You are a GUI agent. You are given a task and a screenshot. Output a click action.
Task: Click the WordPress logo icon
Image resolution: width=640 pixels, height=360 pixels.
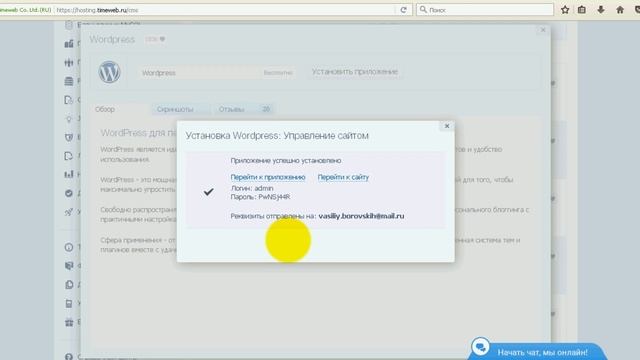(109, 72)
